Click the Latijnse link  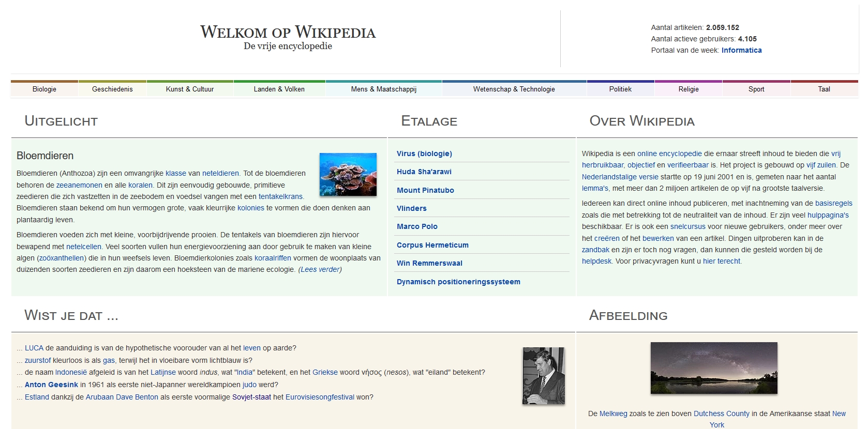[163, 372]
